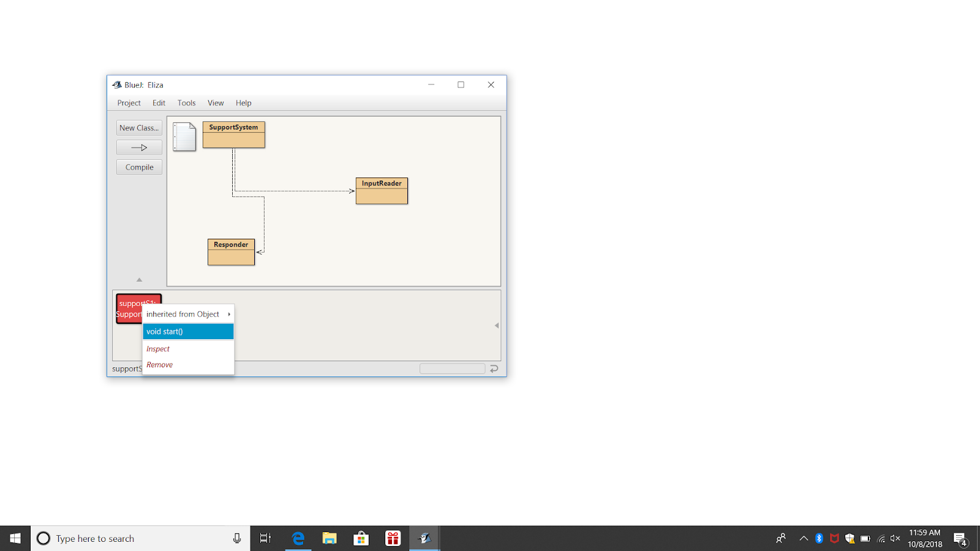Click the inheritance arrow tool button
The image size is (980, 551).
tap(139, 148)
